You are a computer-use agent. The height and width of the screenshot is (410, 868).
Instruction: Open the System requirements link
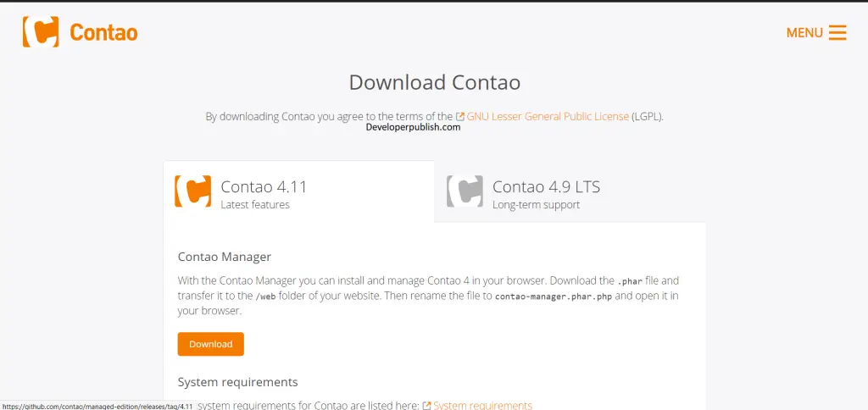(482, 406)
